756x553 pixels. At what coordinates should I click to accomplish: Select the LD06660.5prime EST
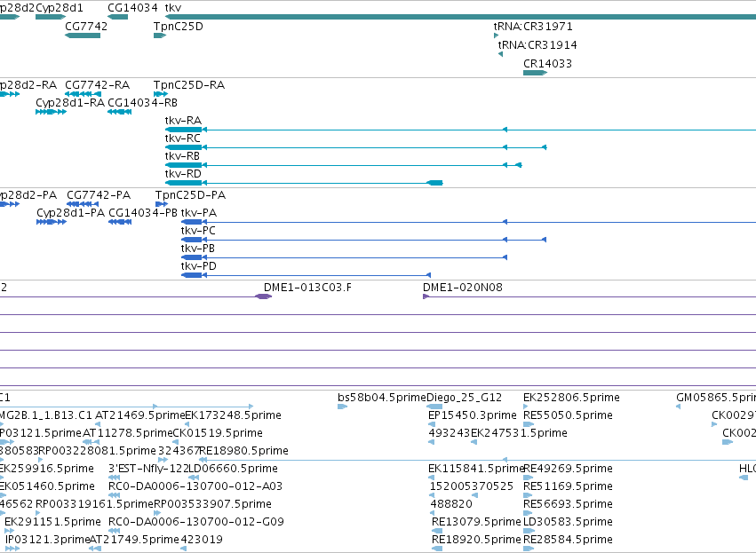pyautogui.click(x=194, y=478)
